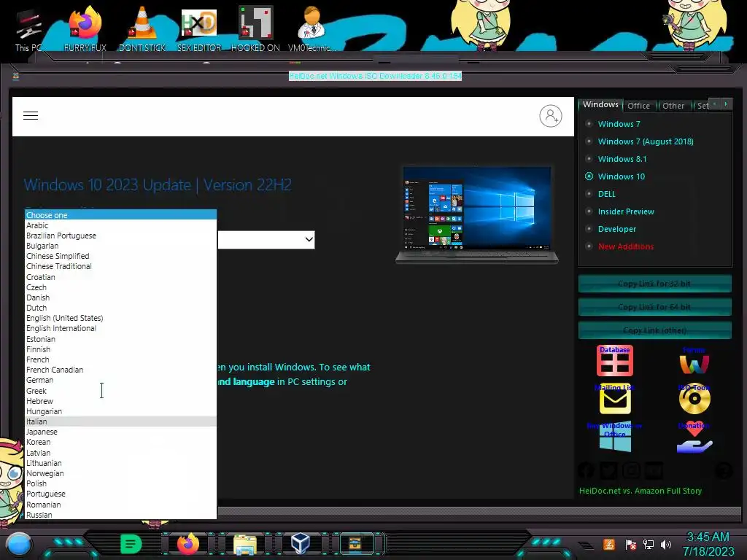The height and width of the screenshot is (560, 747).
Task: Choose Italian from the language list
Action: point(120,421)
